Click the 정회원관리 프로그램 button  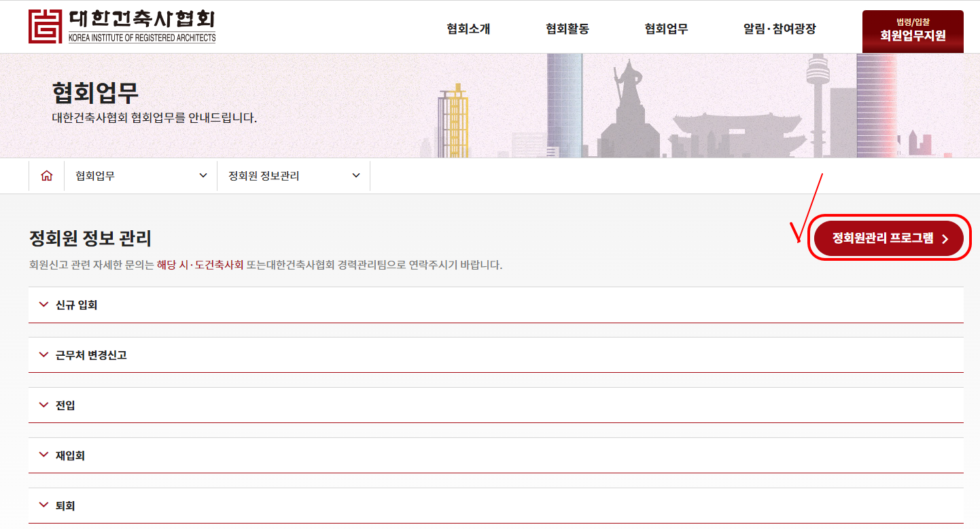point(888,238)
